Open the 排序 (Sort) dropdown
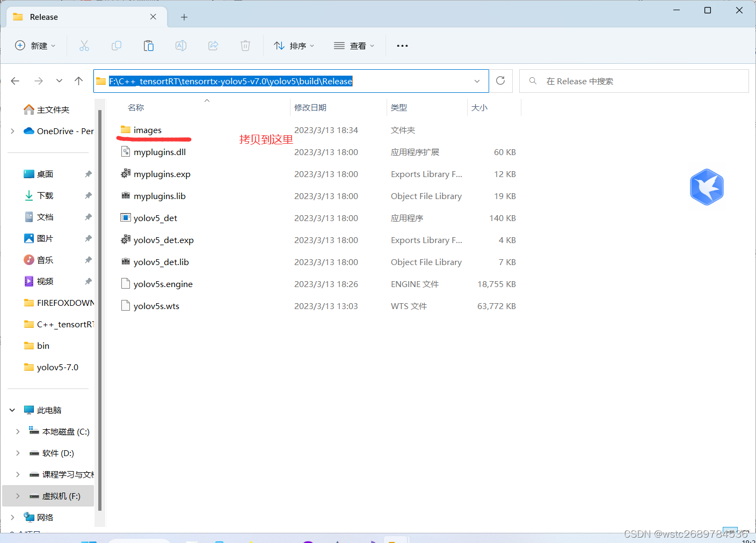 pyautogui.click(x=294, y=46)
